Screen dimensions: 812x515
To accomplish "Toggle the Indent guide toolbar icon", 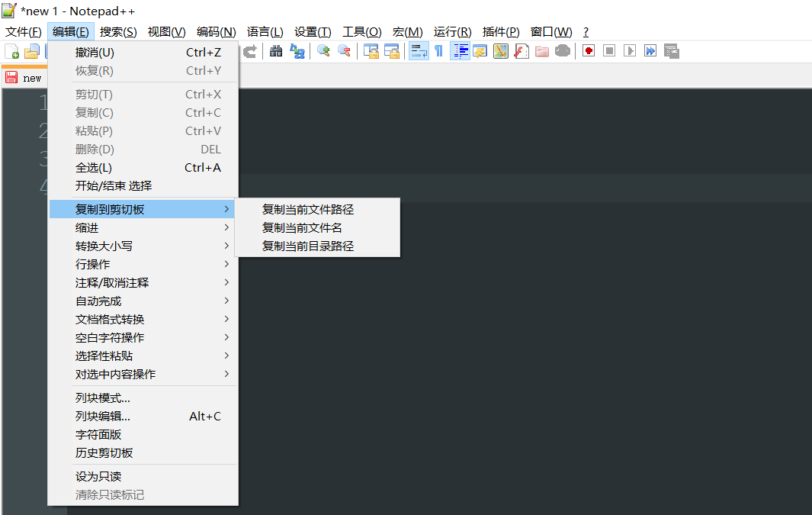I will coord(460,51).
